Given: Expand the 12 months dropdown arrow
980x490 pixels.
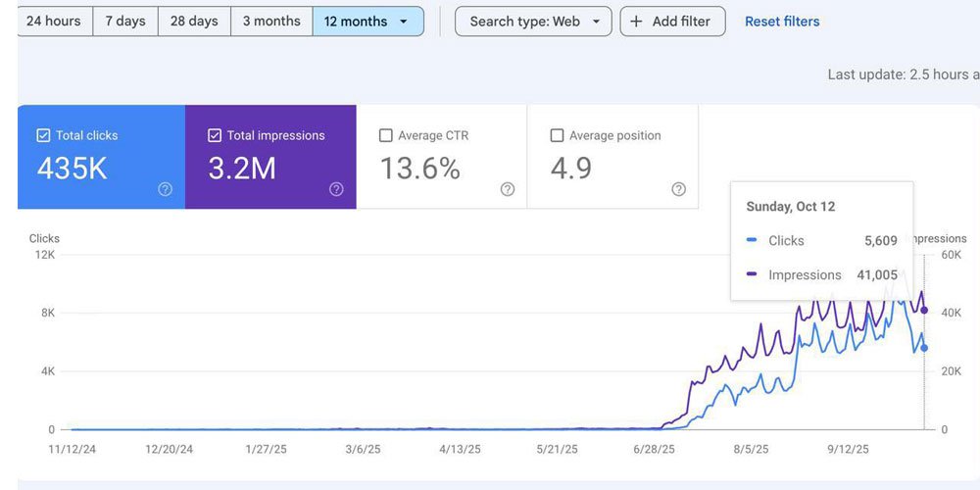Looking at the screenshot, I should tap(403, 22).
